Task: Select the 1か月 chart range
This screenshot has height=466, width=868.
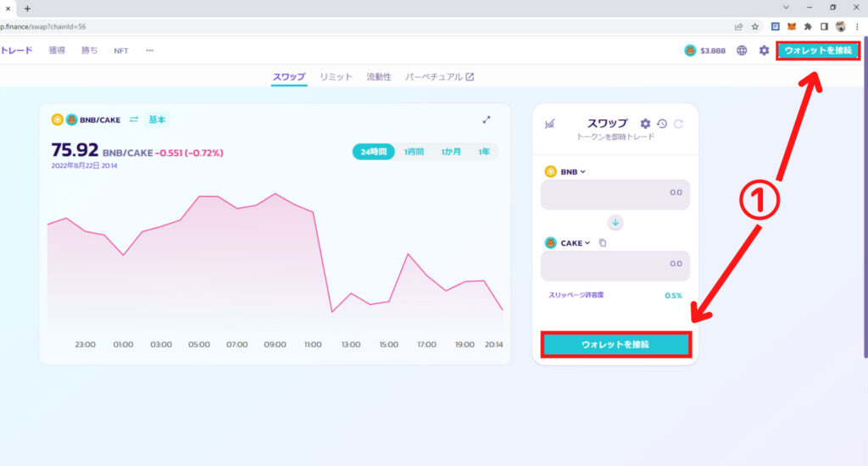Action: click(451, 152)
